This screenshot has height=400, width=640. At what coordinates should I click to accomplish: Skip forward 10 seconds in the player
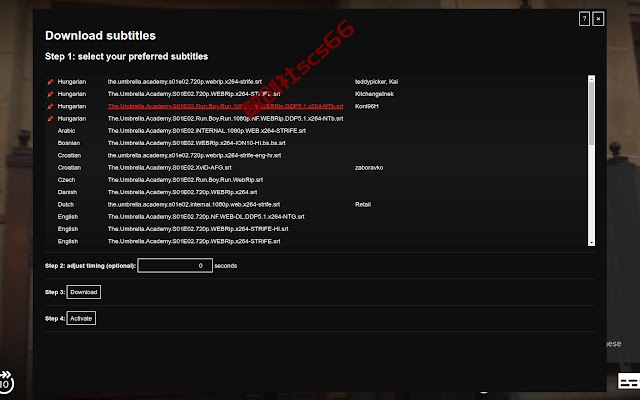tap(6, 381)
